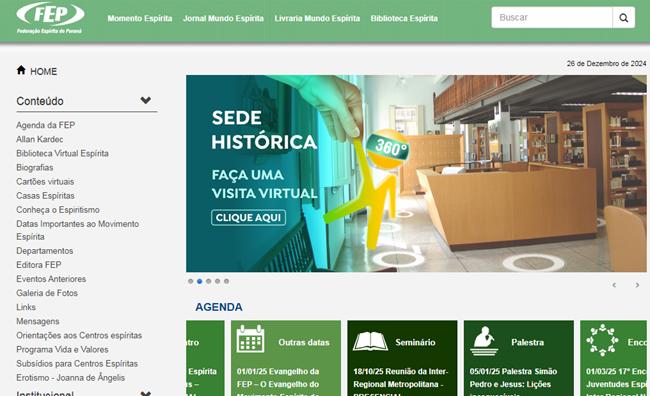Screen dimensions: 650x396
Task: Click the calendar icon on Outras datas card
Action: (x=250, y=339)
